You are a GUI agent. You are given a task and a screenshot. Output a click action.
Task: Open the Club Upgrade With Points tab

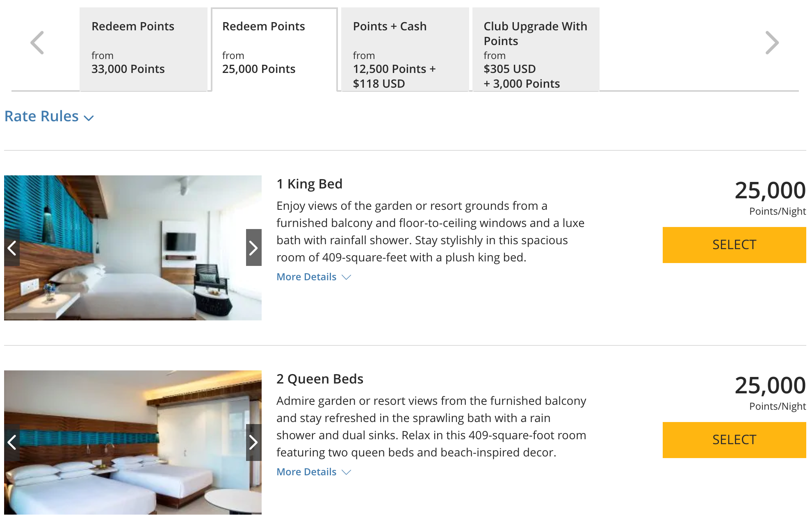(x=536, y=49)
